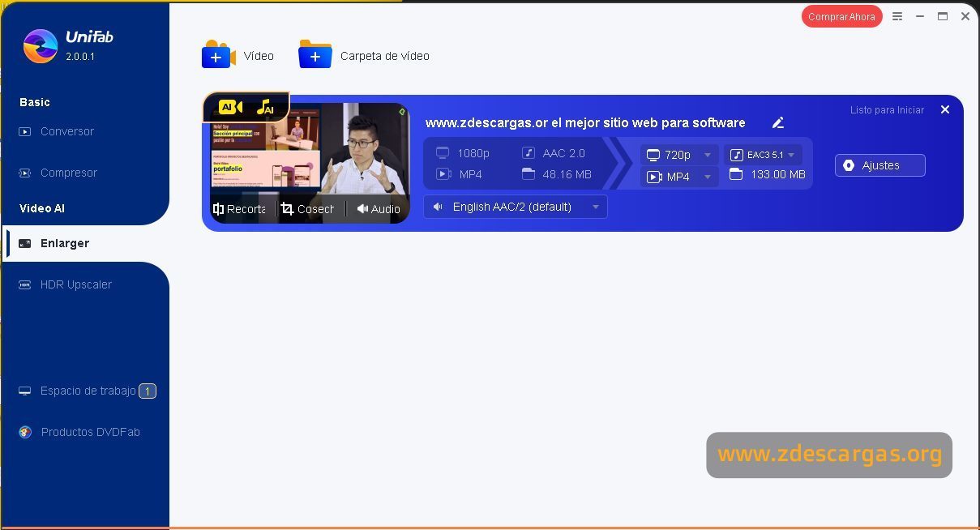Screen dimensions: 980x530
Task: Open the English AAC/2 audio track dropdown
Action: (x=516, y=207)
